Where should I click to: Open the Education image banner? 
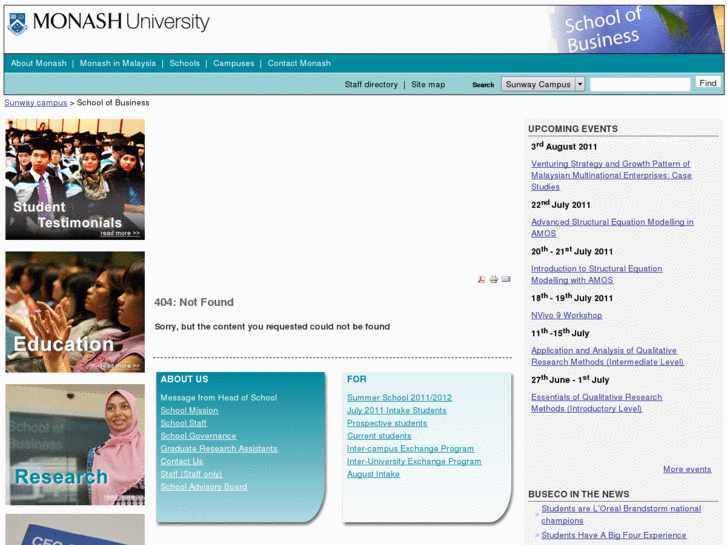(x=75, y=312)
